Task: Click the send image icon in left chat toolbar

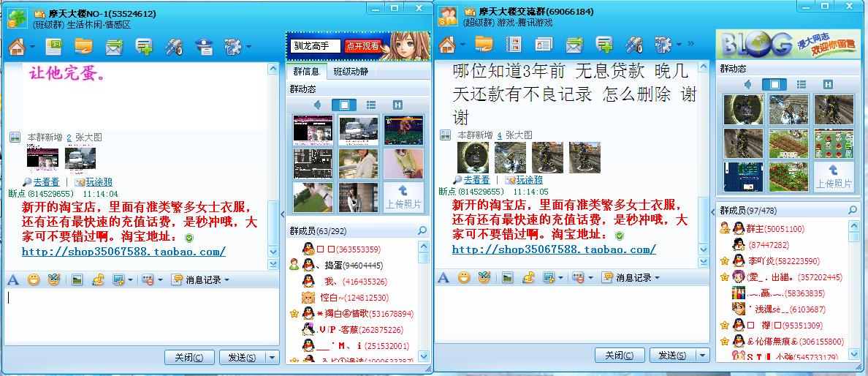Action: (x=77, y=279)
